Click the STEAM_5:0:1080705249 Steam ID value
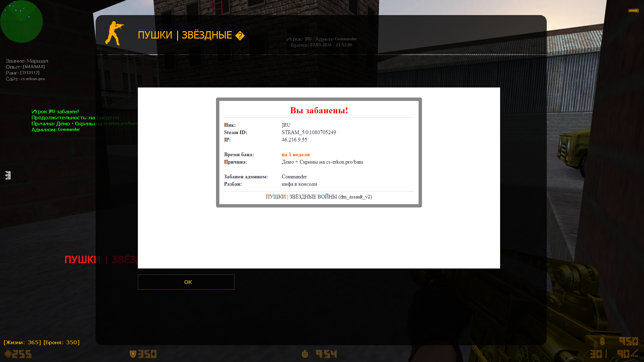Screen dimensions: 644x362 tap(309, 132)
